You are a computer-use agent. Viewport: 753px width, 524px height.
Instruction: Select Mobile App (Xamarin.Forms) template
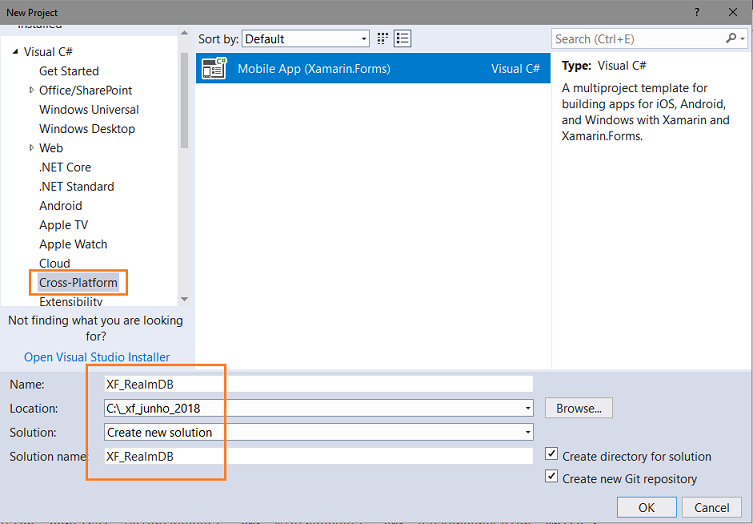[x=373, y=68]
